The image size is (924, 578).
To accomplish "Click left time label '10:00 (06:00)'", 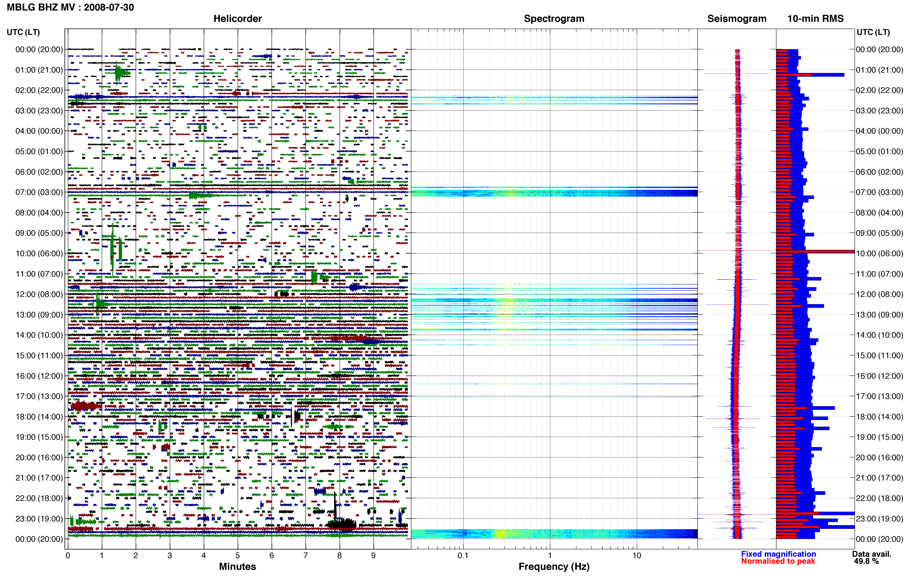I will pos(39,253).
